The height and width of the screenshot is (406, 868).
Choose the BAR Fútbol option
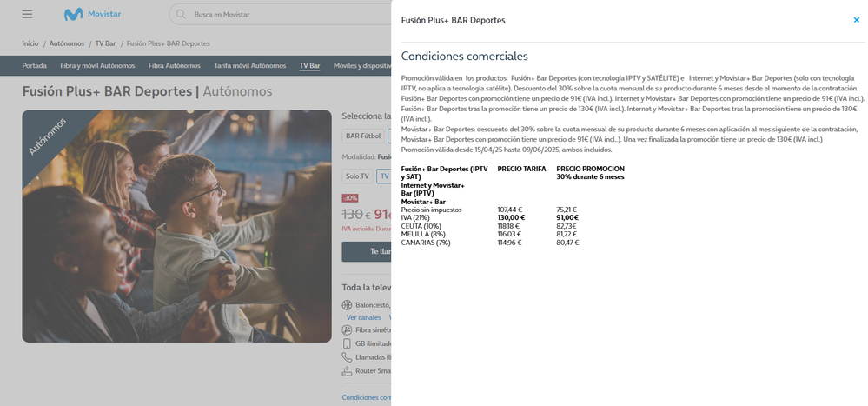(363, 136)
